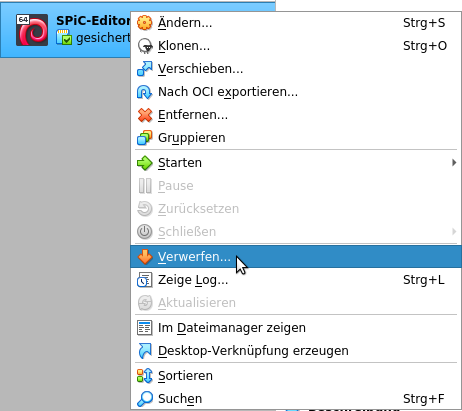
Task: Click the sheep icon for Klonen
Action: [x=145, y=46]
